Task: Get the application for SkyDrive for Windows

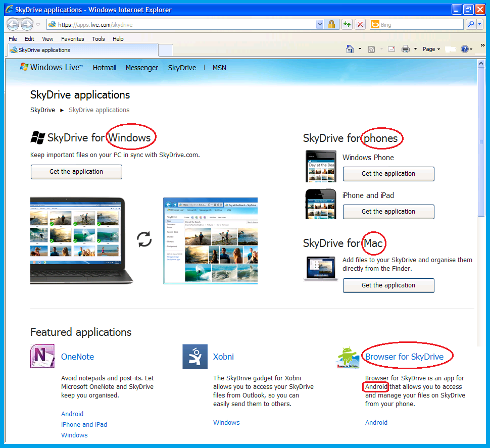Action: click(x=76, y=172)
